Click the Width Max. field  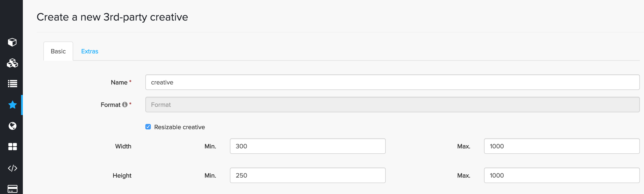(x=562, y=146)
